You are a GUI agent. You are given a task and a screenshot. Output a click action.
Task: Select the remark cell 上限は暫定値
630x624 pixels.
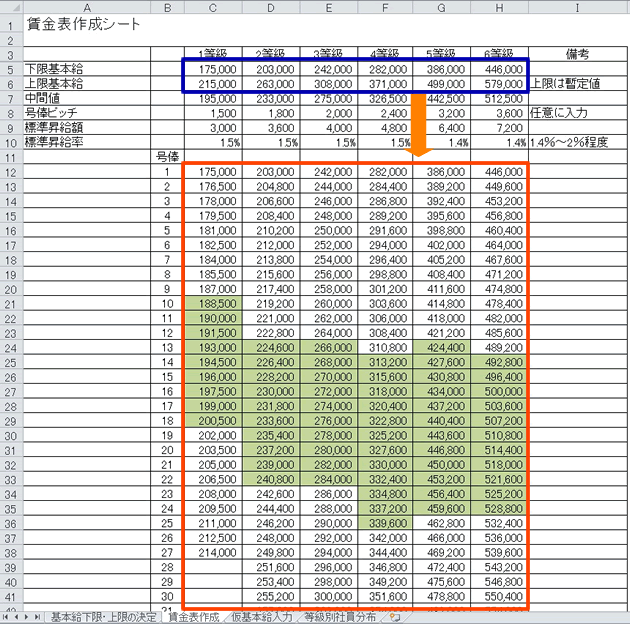click(578, 84)
